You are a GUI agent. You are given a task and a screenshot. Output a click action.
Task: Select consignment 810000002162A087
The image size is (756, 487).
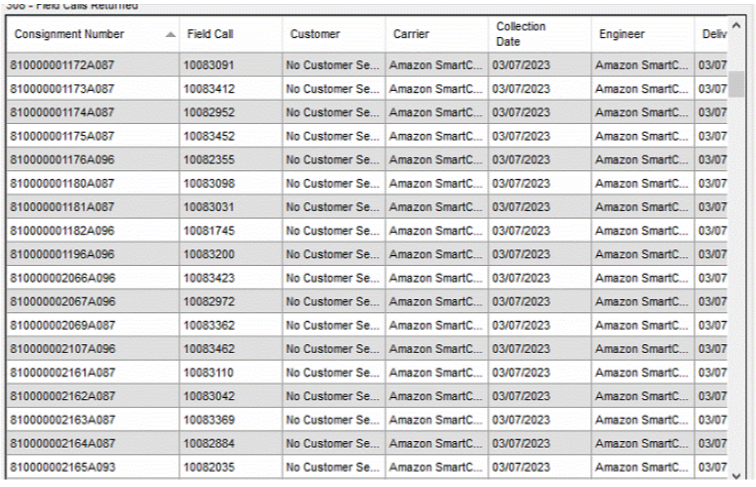62,394
